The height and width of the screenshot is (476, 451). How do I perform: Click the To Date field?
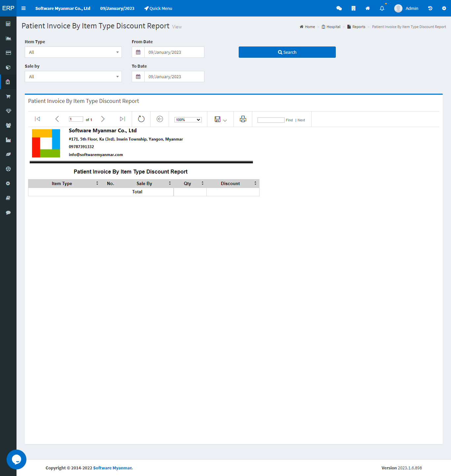(174, 77)
